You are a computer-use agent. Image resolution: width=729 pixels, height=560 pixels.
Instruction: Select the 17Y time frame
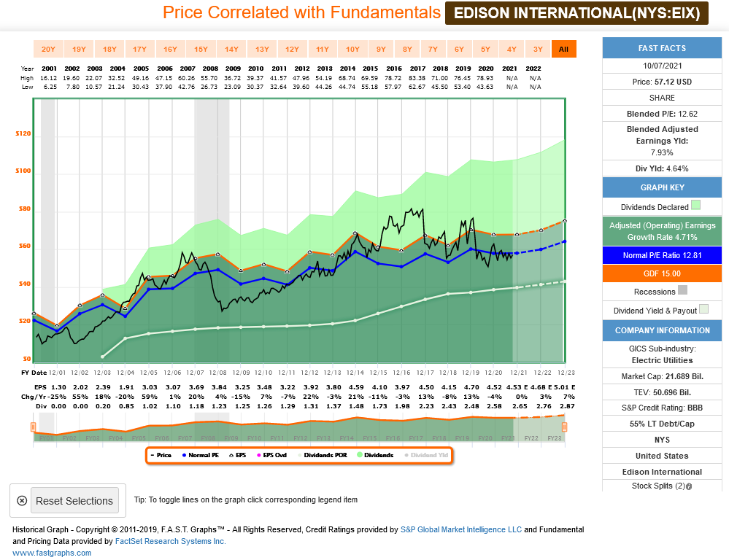click(140, 50)
